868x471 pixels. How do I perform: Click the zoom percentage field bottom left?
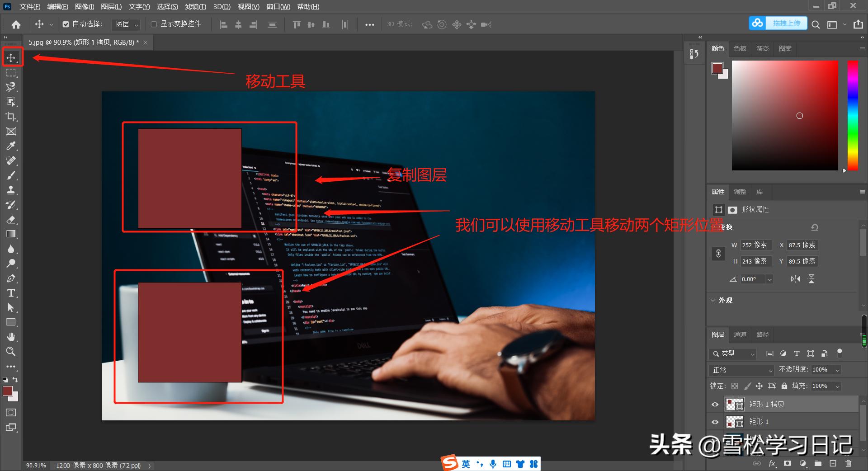coord(36,465)
